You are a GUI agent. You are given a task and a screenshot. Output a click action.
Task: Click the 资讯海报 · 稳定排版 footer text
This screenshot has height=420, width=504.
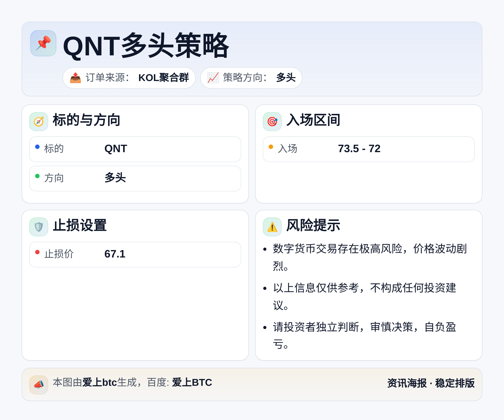pos(431,383)
